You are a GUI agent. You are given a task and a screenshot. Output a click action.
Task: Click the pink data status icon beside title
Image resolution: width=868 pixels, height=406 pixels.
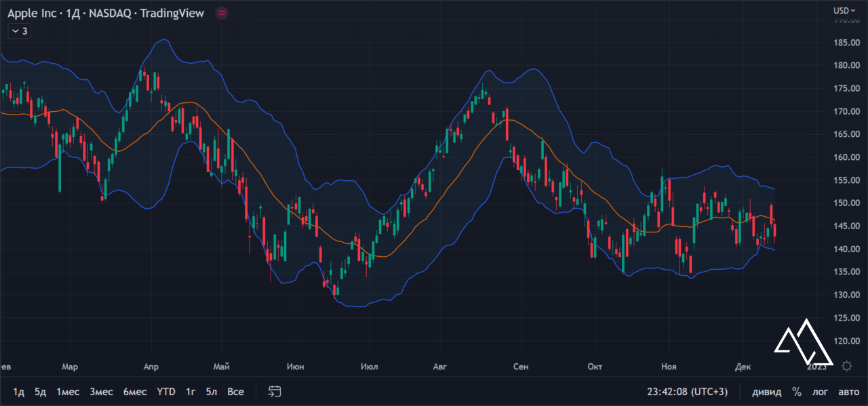coord(221,13)
